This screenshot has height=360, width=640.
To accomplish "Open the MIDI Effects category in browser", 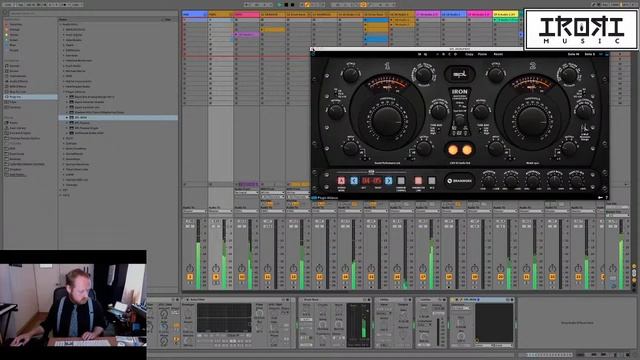I will point(18,87).
